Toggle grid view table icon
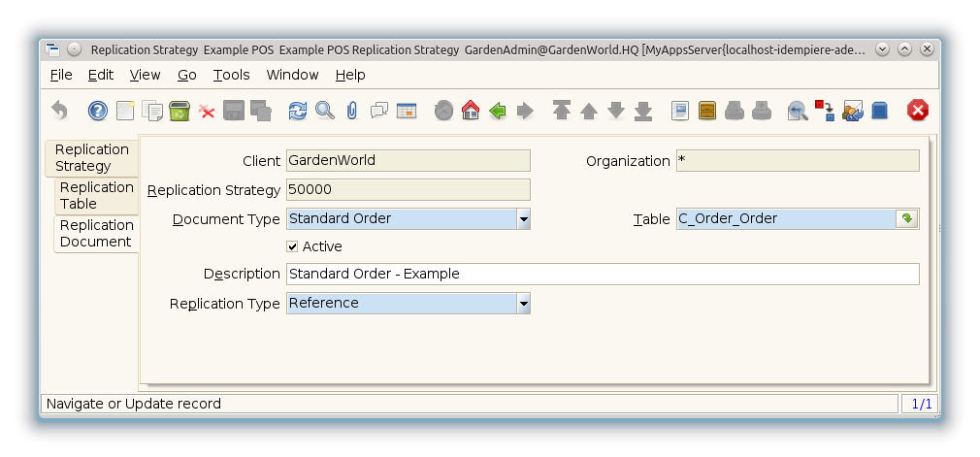The width and height of the screenshot is (980, 457). (407, 111)
